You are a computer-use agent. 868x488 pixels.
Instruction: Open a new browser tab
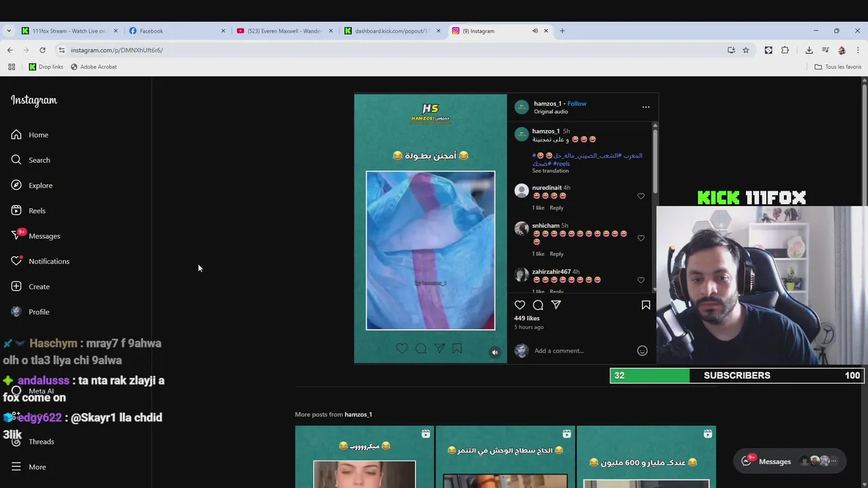coord(562,30)
